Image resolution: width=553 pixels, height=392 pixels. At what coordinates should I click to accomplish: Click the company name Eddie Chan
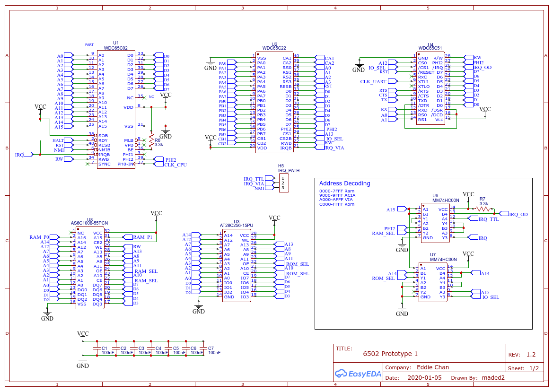click(x=433, y=367)
